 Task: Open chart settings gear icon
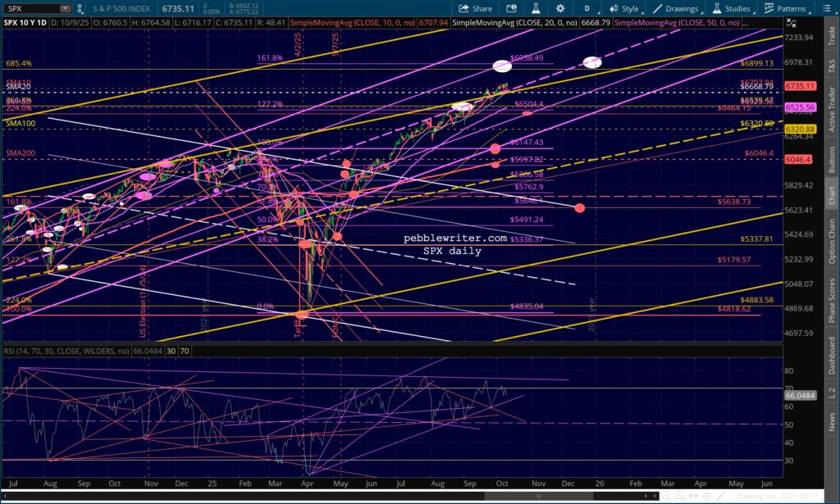pos(560,8)
